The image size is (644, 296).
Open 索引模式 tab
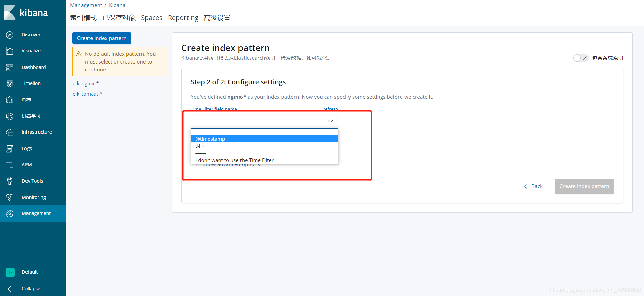[83, 18]
